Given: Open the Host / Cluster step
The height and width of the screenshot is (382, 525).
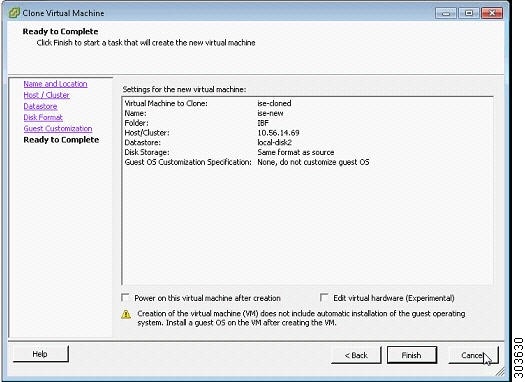Looking at the screenshot, I should [47, 95].
